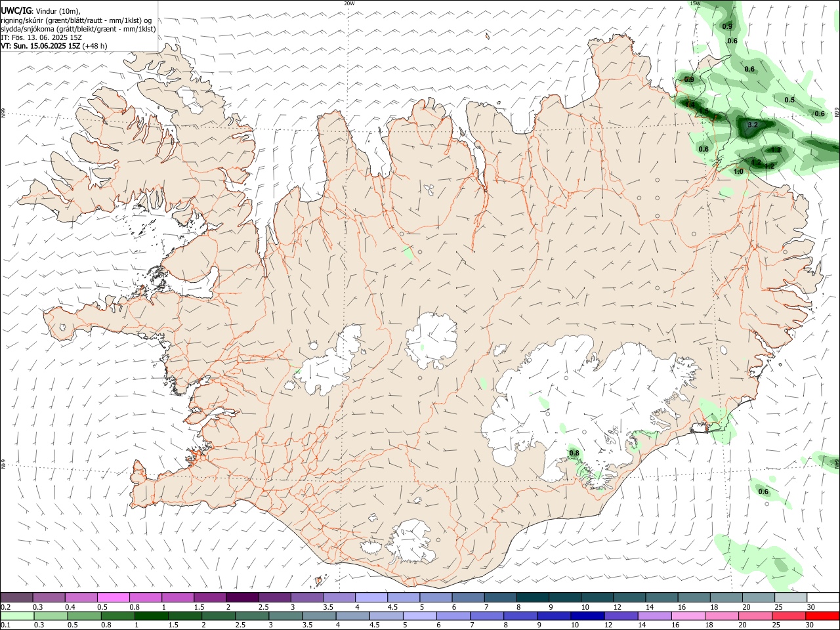Click the grey-blue 3.5 swatch, lower scale
This screenshot has height=630, width=840.
(x=320, y=616)
